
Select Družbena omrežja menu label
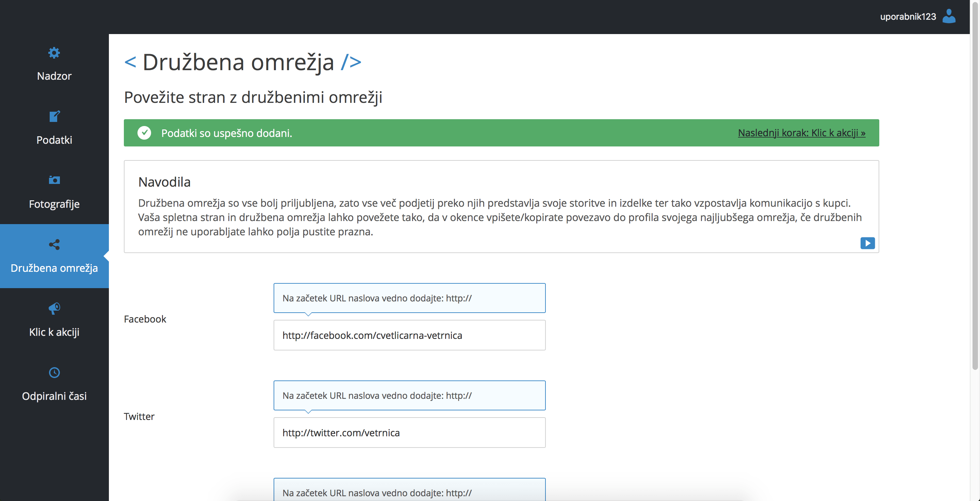54,268
